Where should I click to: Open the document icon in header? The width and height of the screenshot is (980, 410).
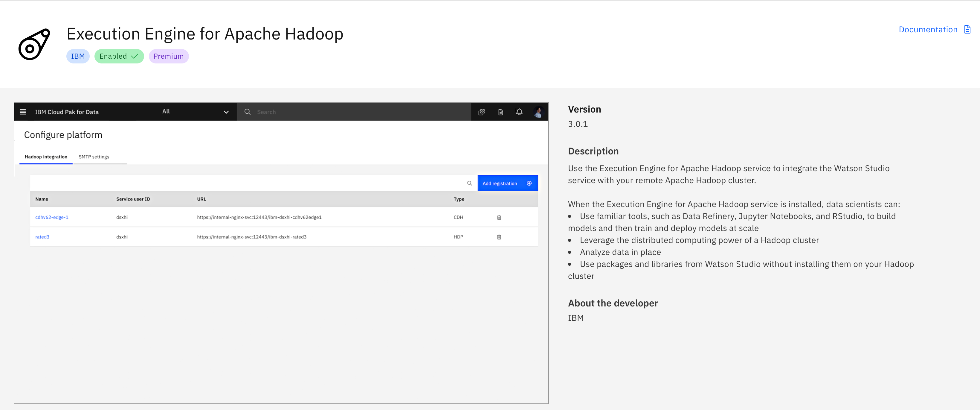click(500, 112)
